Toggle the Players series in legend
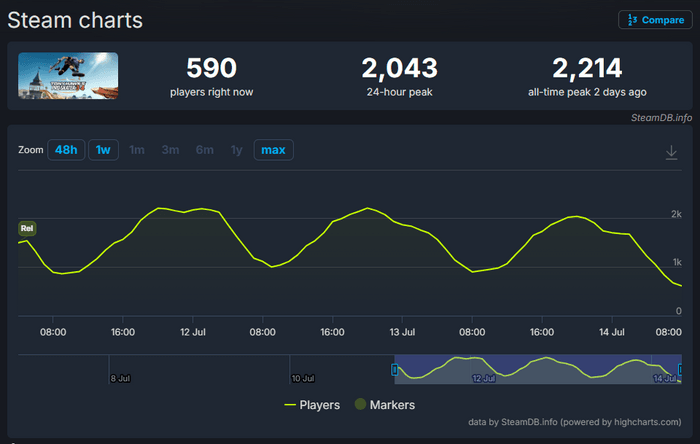 point(312,405)
